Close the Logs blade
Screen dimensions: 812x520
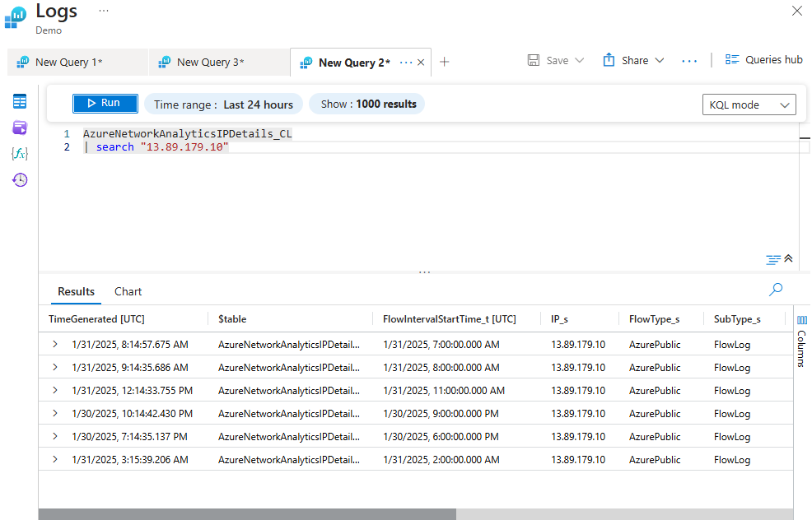[797, 11]
